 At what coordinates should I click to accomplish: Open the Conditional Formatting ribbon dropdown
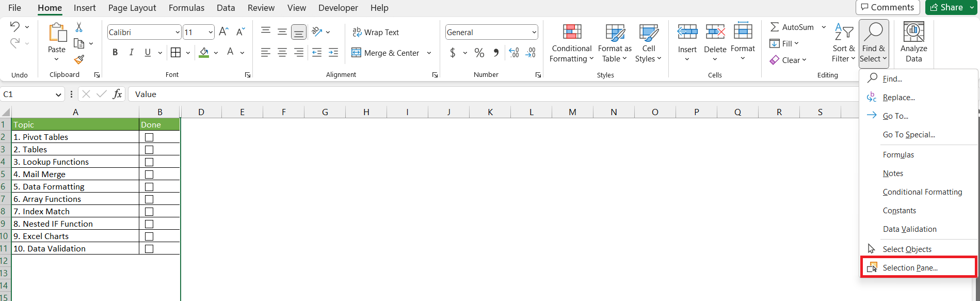[x=571, y=43]
